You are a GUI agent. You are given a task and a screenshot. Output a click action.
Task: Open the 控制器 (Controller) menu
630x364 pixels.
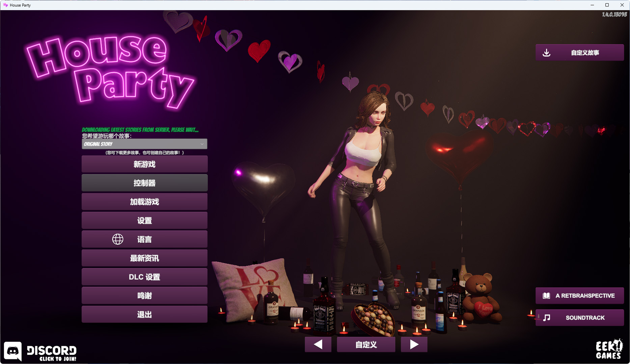144,183
